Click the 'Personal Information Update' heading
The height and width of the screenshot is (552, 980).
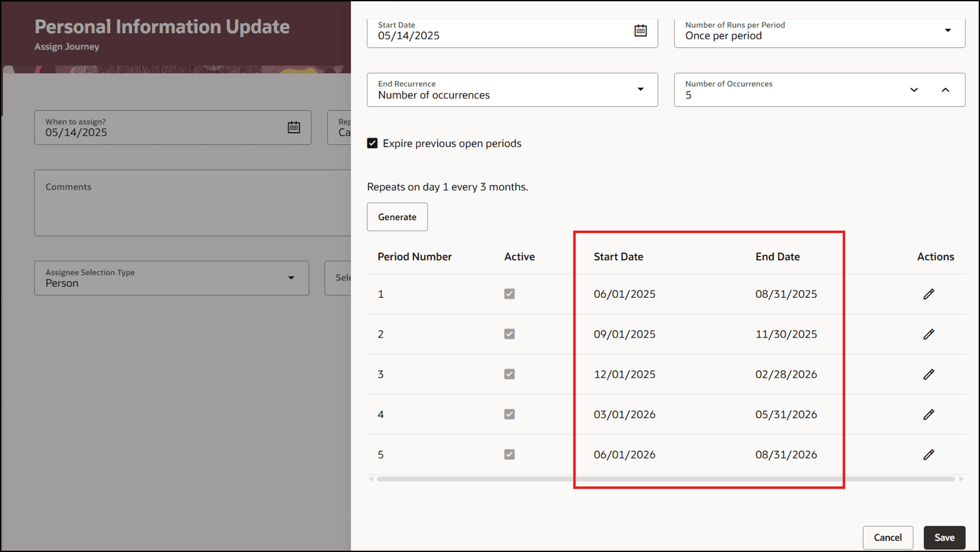point(162,26)
